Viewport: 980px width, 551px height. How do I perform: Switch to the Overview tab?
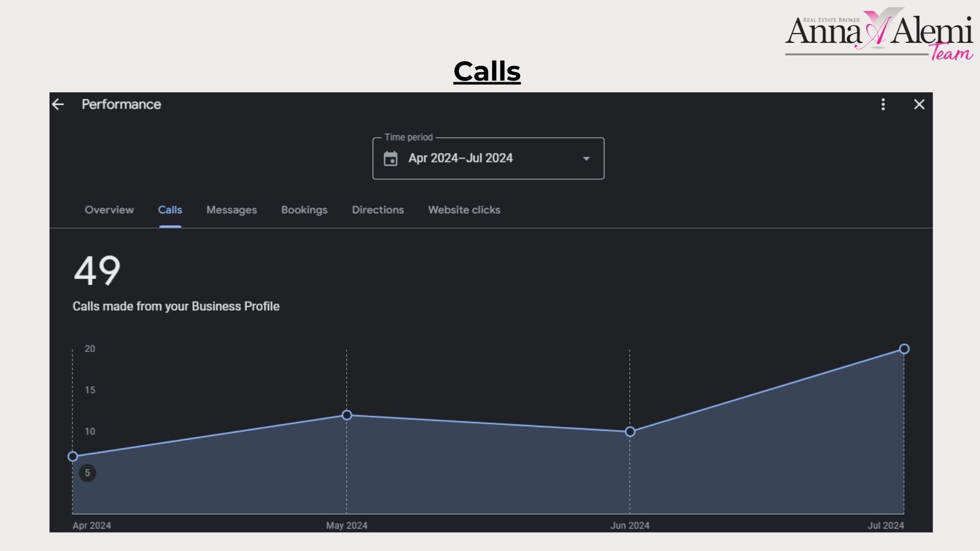(x=109, y=210)
